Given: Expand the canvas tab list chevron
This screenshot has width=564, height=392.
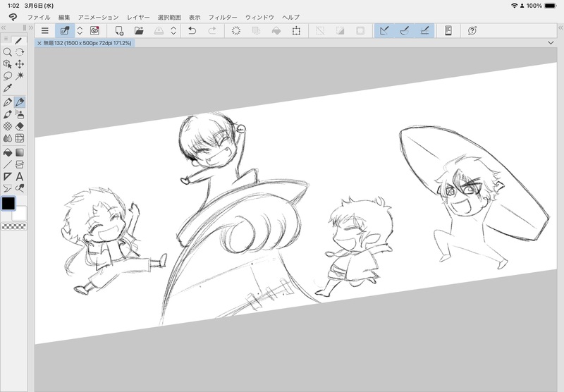Looking at the screenshot, I should (551, 43).
